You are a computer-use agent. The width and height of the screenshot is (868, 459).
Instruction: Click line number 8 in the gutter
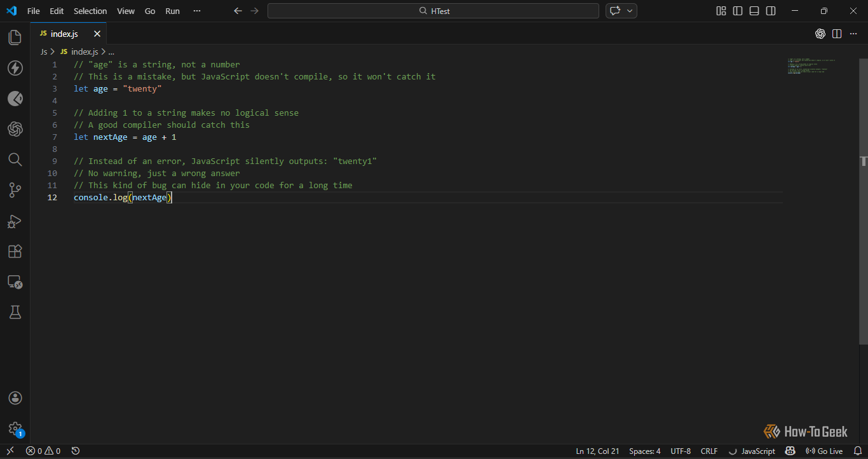click(55, 149)
